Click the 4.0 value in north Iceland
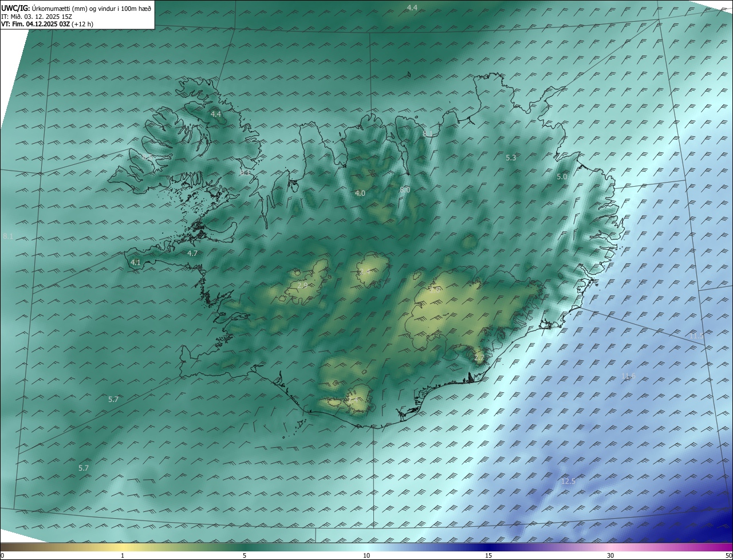 [x=360, y=194]
